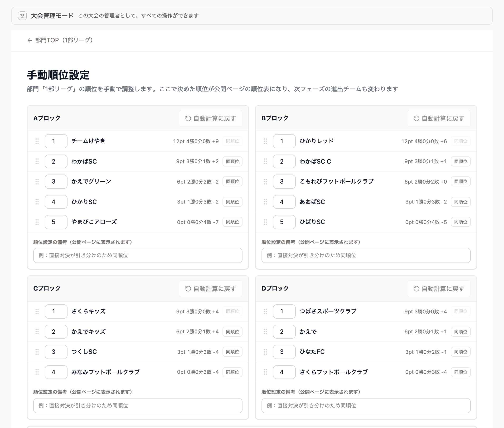Click the rank number field for ひばりSC
504x428 pixels.
pyautogui.click(x=284, y=222)
